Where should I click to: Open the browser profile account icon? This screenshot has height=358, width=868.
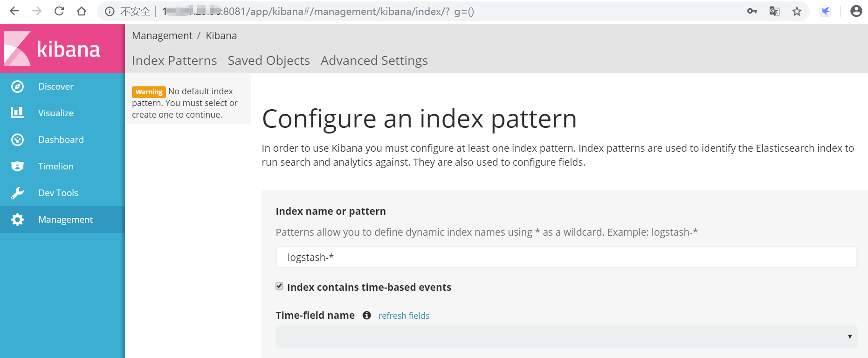tap(856, 11)
